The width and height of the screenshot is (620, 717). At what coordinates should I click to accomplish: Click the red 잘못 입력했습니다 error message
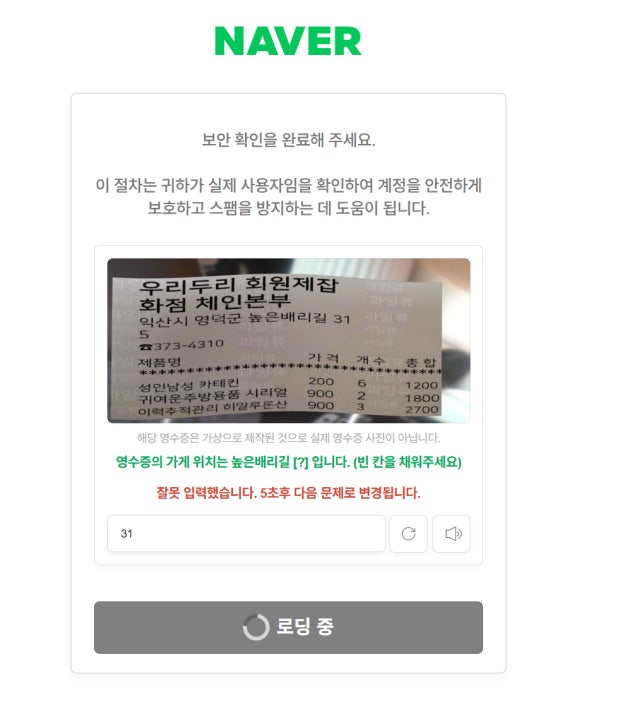point(289,493)
